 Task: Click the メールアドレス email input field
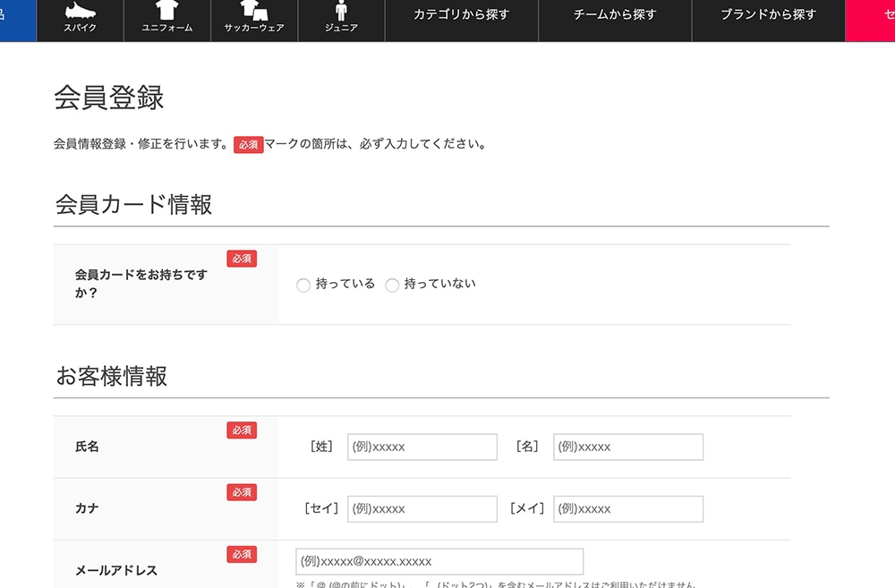(439, 561)
